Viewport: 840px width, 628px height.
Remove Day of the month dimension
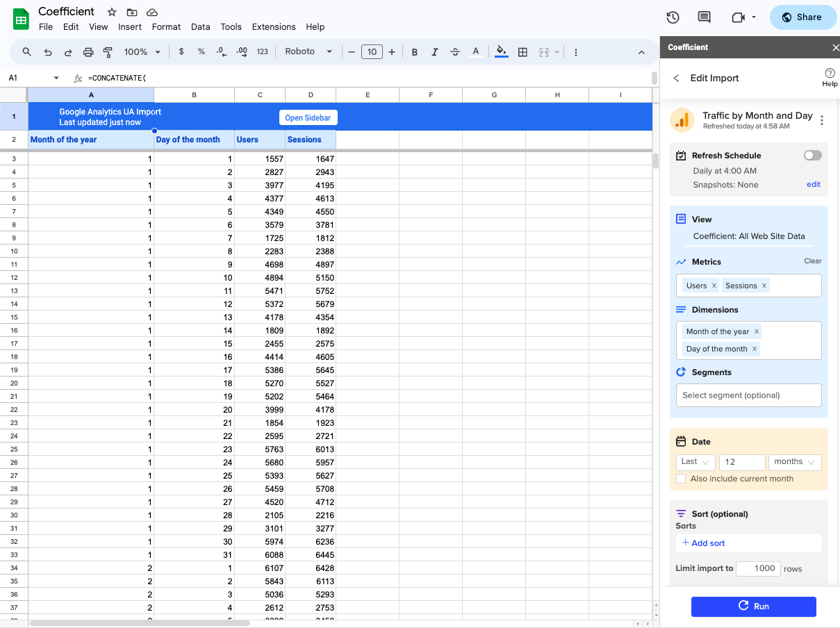[x=755, y=349]
